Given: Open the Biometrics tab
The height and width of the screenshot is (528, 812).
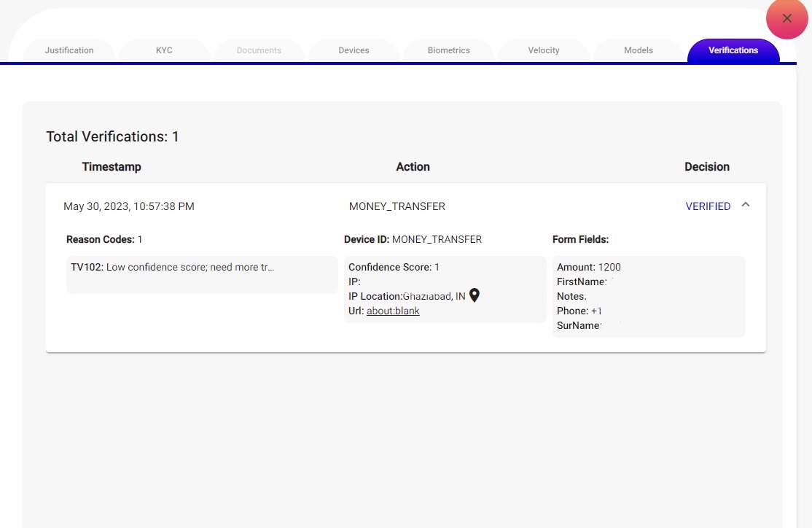Looking at the screenshot, I should point(448,51).
